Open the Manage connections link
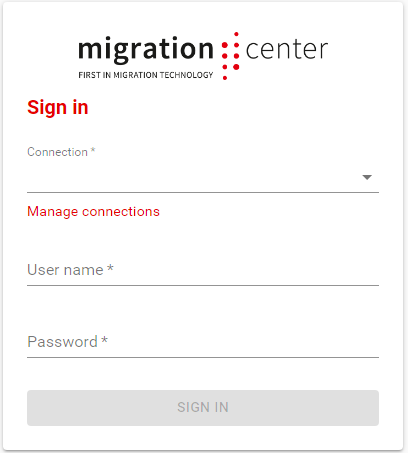Image resolution: width=408 pixels, height=454 pixels. (93, 212)
